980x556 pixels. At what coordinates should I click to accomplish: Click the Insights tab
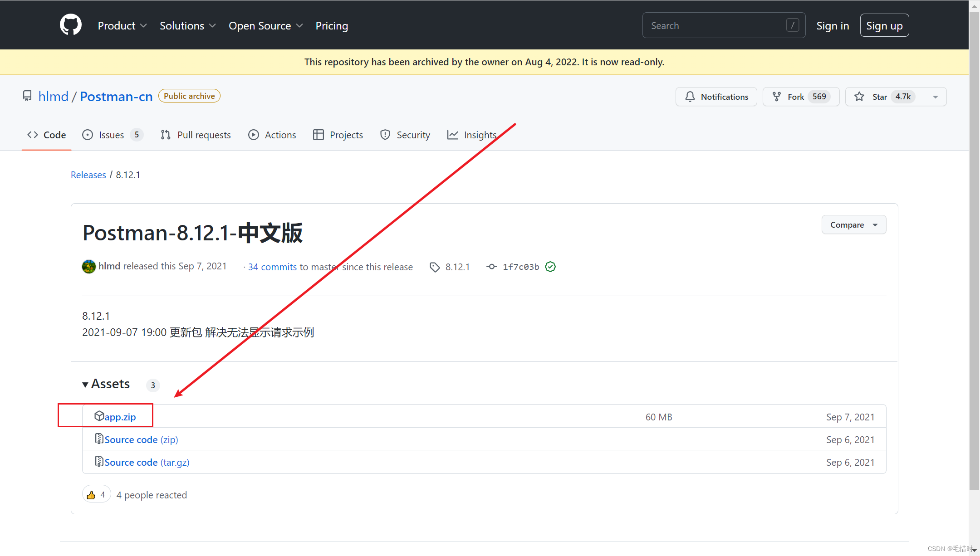point(480,135)
